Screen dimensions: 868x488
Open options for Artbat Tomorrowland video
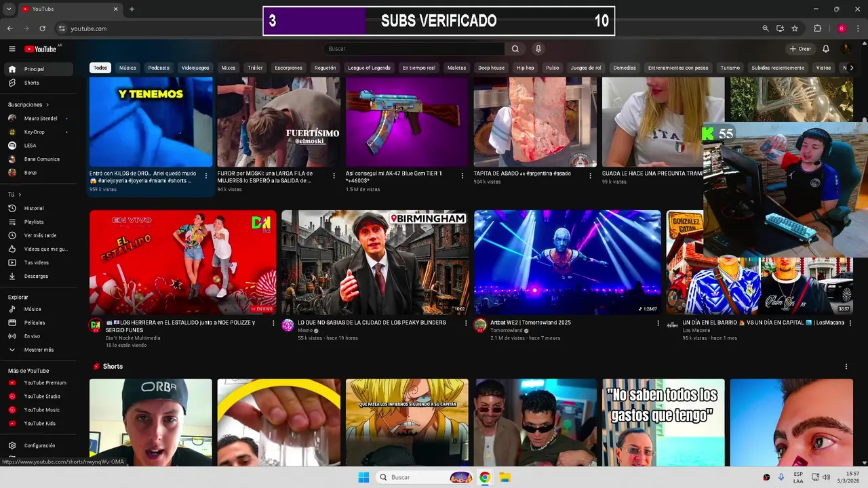point(658,323)
